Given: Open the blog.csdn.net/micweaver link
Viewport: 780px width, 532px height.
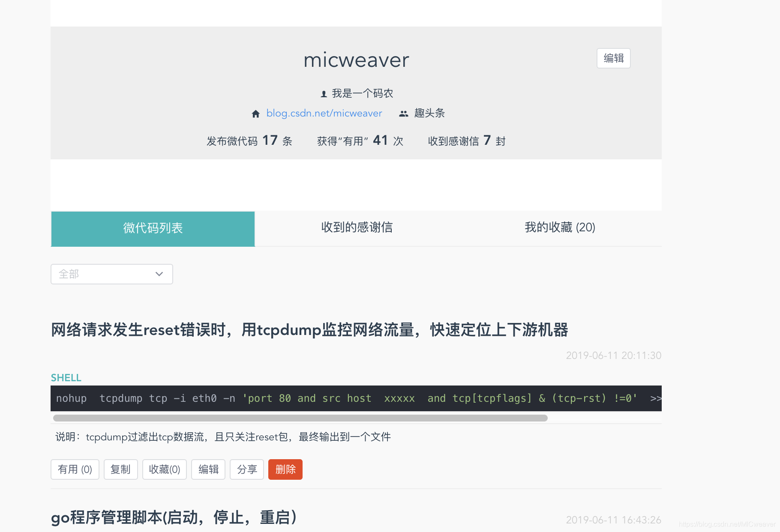Looking at the screenshot, I should [324, 113].
